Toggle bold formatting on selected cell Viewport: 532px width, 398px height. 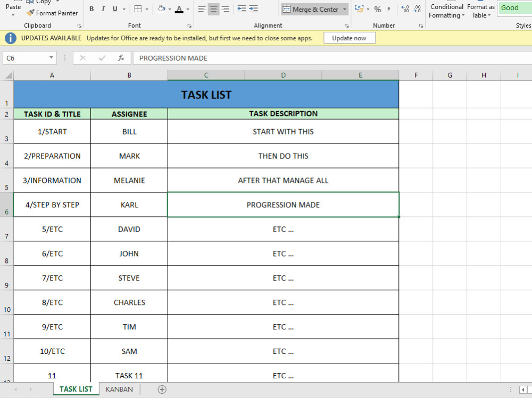91,9
